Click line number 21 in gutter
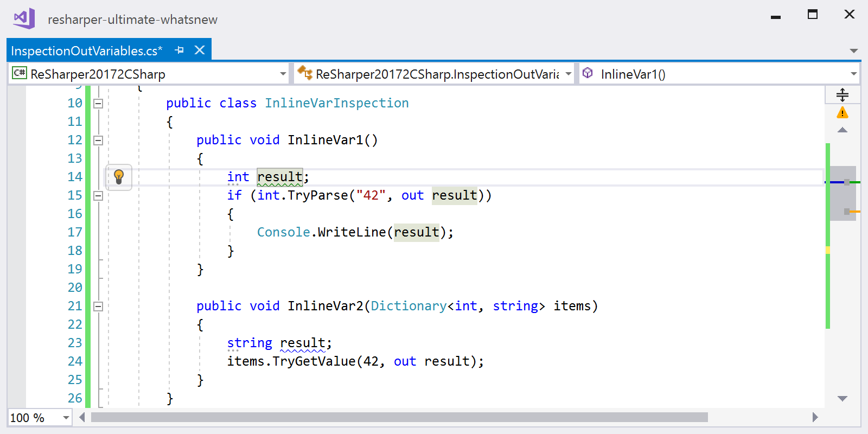Image resolution: width=868 pixels, height=434 pixels. [75, 306]
